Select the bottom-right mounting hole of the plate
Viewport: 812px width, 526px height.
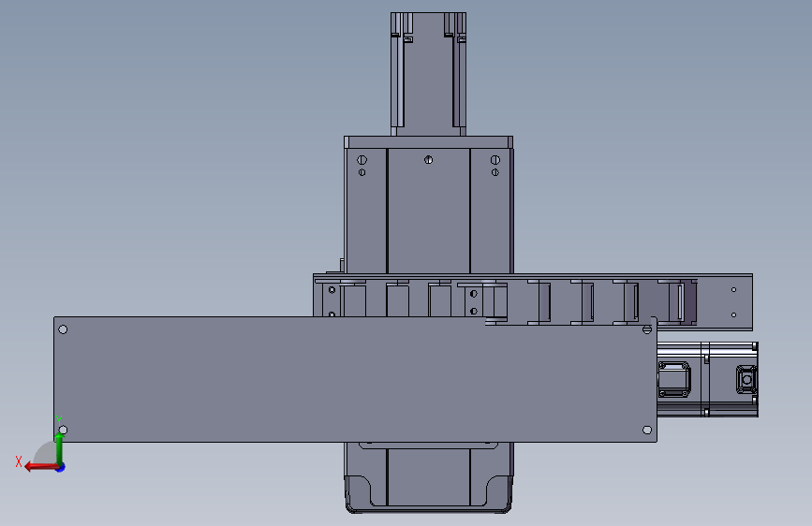(647, 430)
